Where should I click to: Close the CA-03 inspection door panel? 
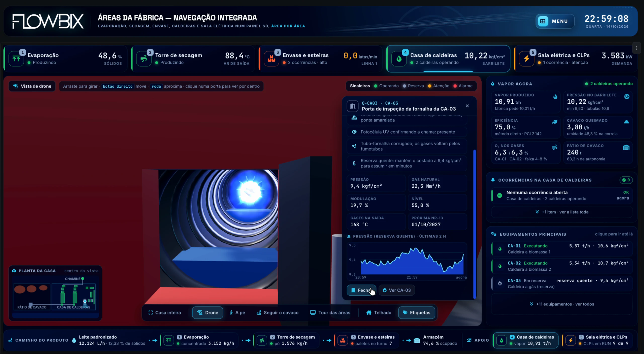(x=467, y=106)
